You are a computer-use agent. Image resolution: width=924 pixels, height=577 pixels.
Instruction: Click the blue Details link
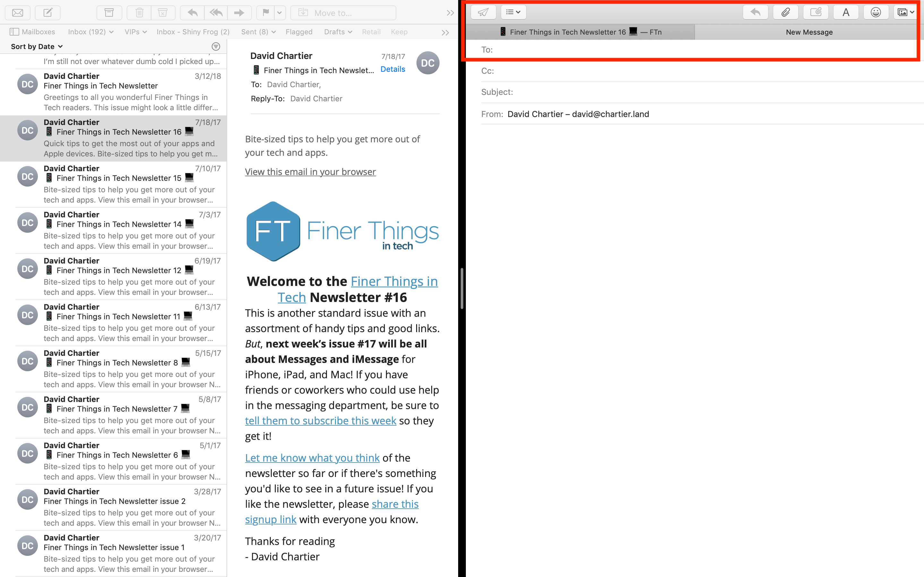click(x=392, y=69)
